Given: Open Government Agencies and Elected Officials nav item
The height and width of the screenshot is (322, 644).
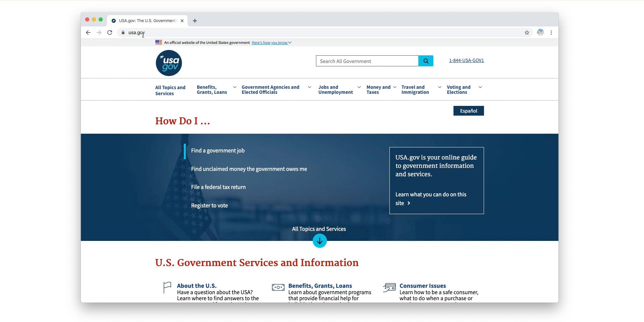Looking at the screenshot, I should tap(271, 90).
